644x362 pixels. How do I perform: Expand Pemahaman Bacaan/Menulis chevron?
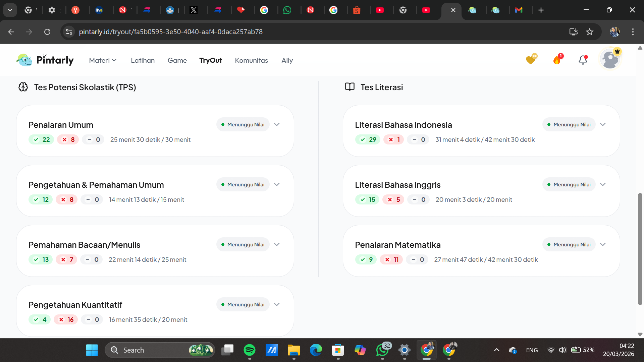point(277,244)
